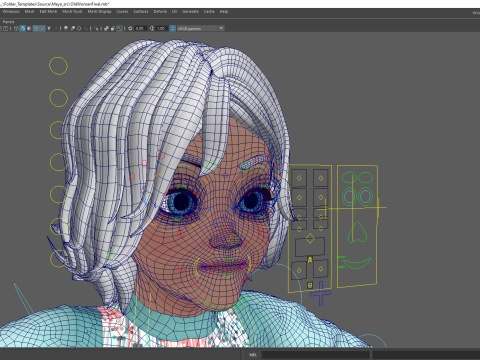480x360 pixels.
Task: Select left eye ring control in GUI
Action: pos(350,197)
